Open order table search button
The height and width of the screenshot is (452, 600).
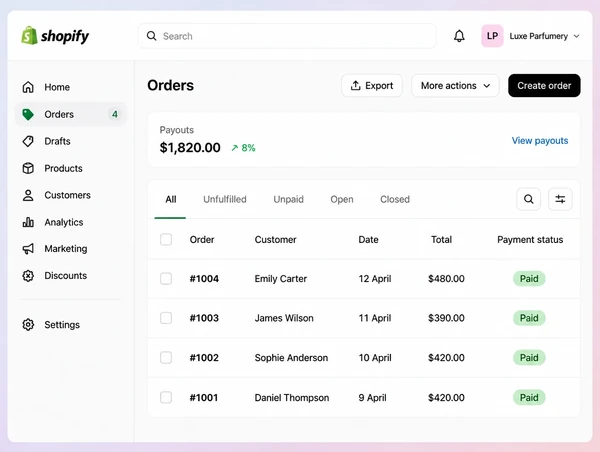[528, 199]
